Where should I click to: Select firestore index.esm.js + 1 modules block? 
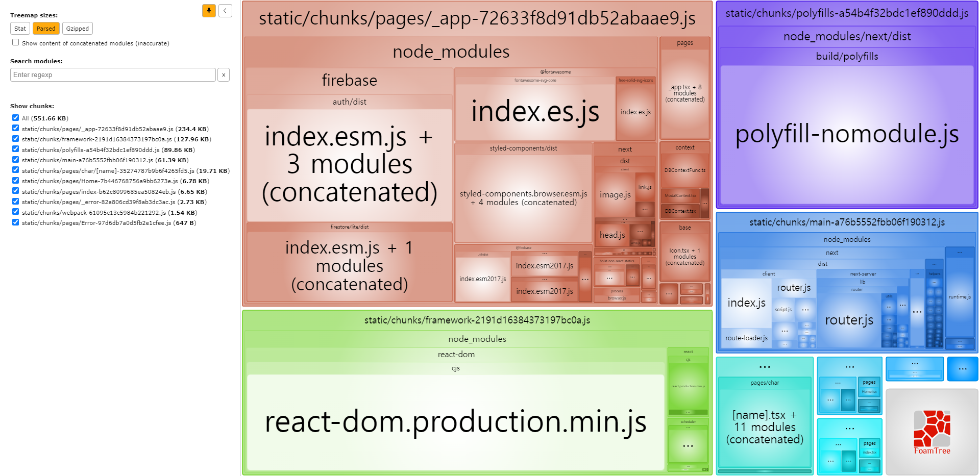tap(350, 266)
